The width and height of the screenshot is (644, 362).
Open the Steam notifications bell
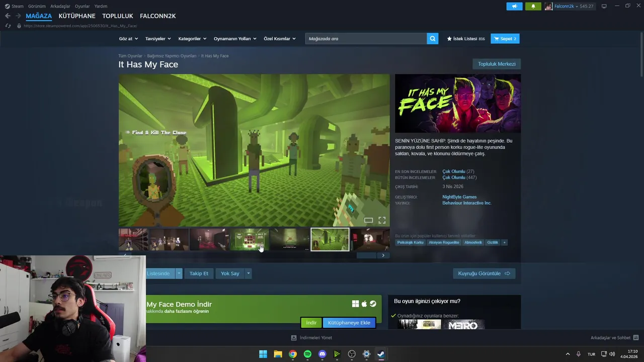[533, 7]
